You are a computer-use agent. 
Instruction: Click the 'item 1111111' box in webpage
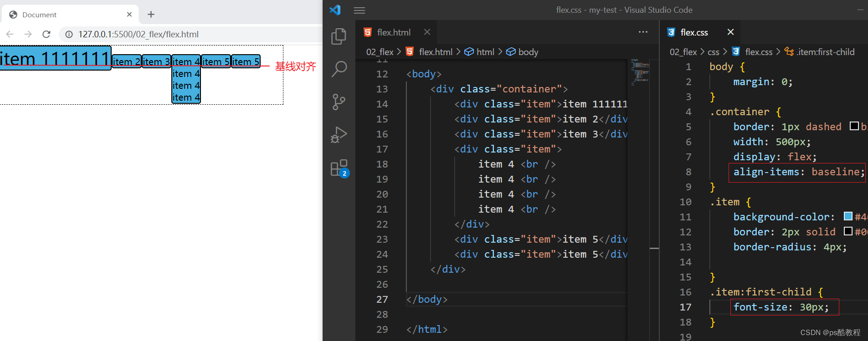55,58
